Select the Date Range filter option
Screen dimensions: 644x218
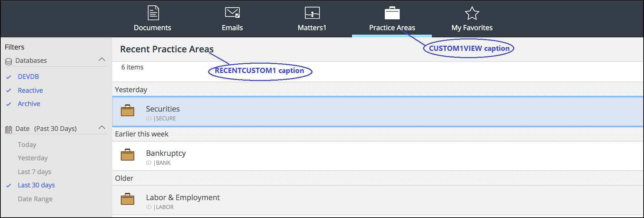pos(35,199)
